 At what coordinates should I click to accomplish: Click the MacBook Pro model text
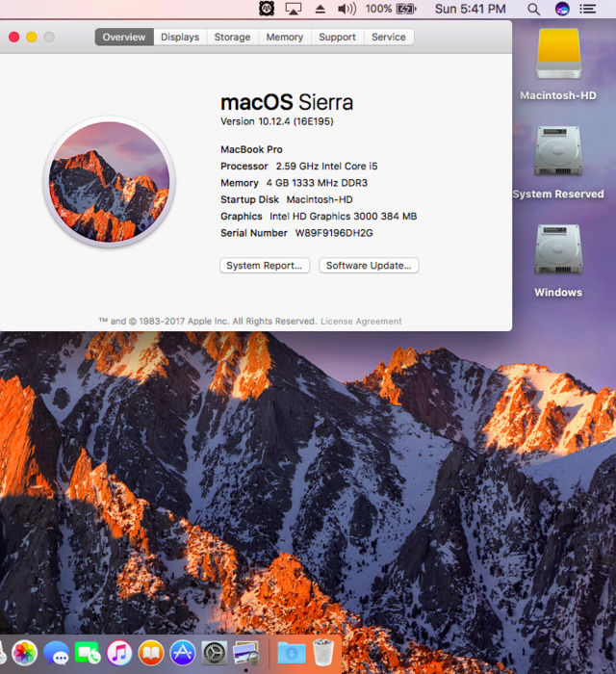251,149
